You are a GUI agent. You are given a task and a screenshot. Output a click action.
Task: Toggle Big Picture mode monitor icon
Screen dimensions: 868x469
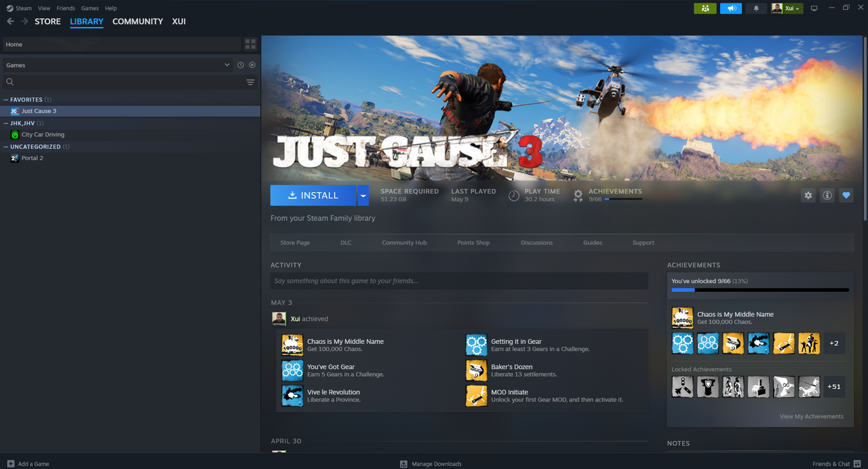[814, 8]
